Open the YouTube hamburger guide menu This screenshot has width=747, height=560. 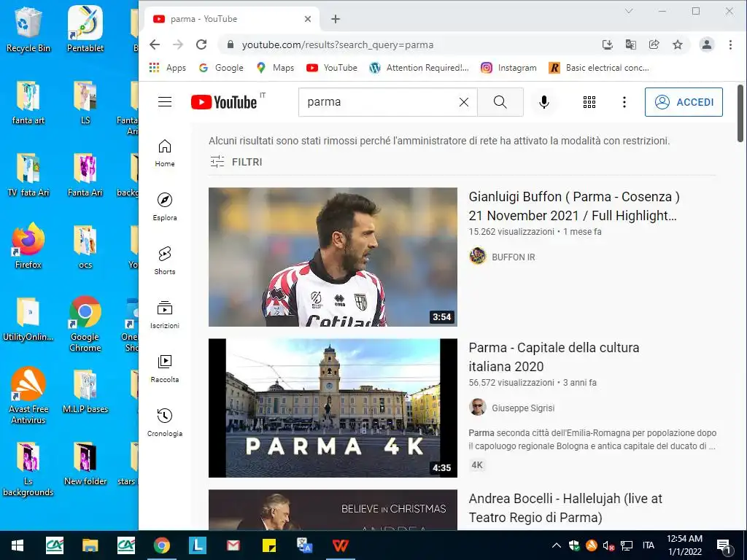[x=165, y=102]
